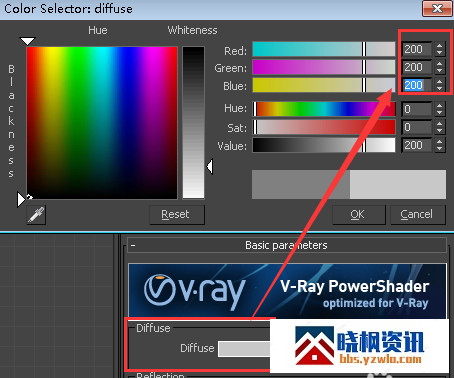
Task: Select the eyedropper sample color tool
Action: [36, 215]
